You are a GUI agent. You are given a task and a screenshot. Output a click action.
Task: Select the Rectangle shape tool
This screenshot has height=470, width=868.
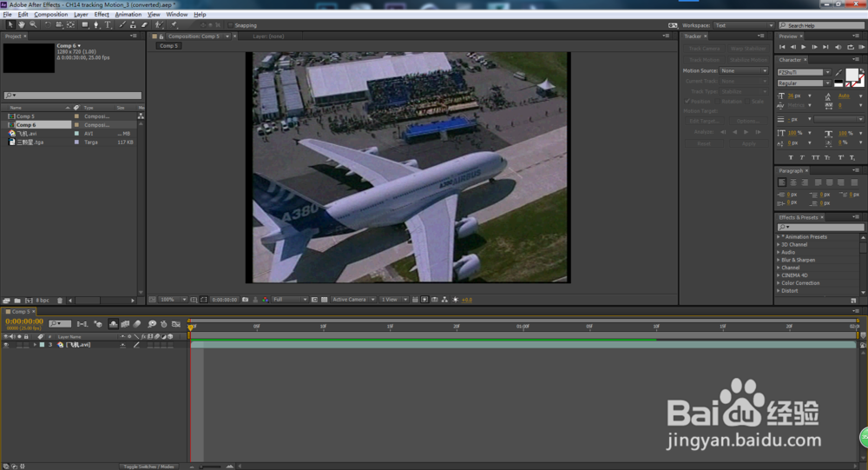click(85, 25)
